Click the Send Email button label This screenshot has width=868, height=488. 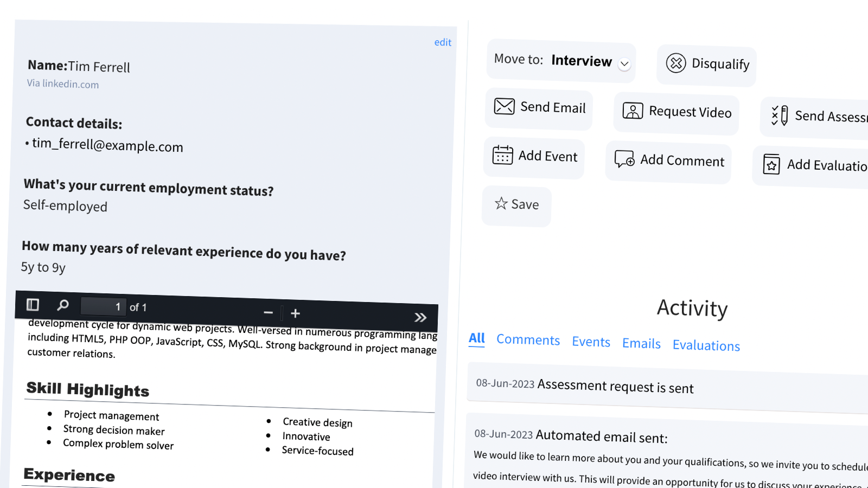click(x=553, y=107)
